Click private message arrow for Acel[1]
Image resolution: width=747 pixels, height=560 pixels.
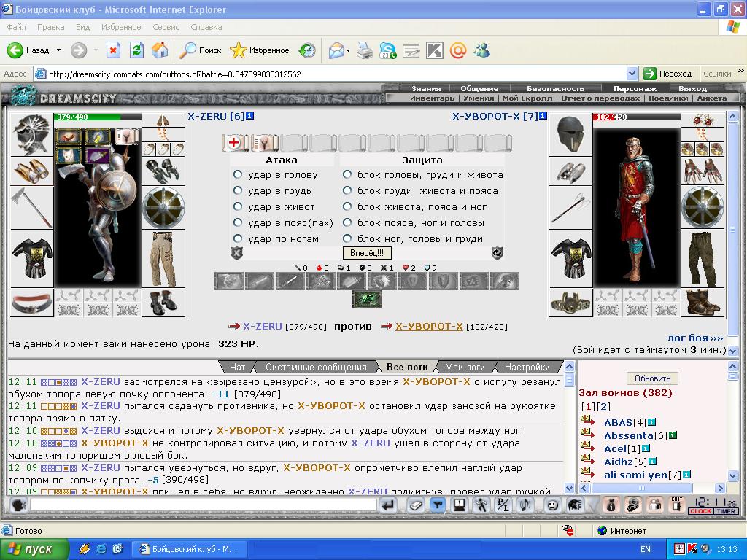coord(588,448)
